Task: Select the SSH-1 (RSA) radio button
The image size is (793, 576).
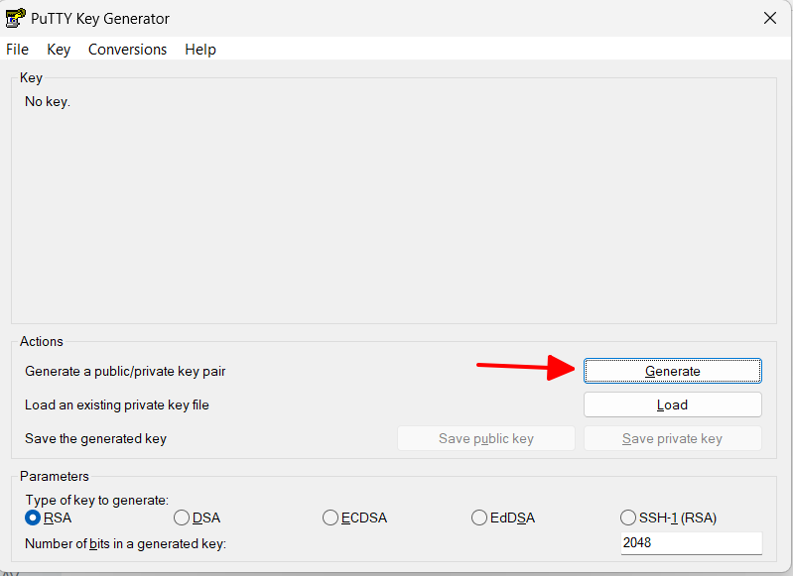Action: coord(628,518)
